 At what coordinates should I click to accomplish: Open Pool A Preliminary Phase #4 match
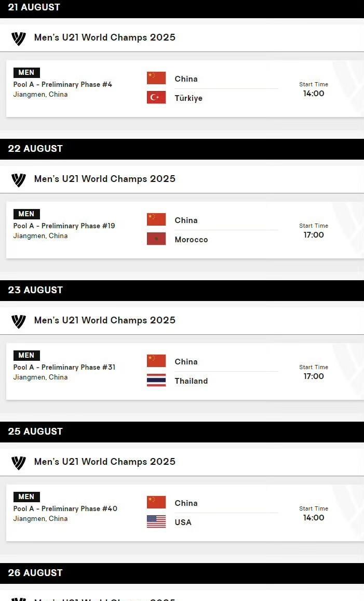tap(63, 84)
